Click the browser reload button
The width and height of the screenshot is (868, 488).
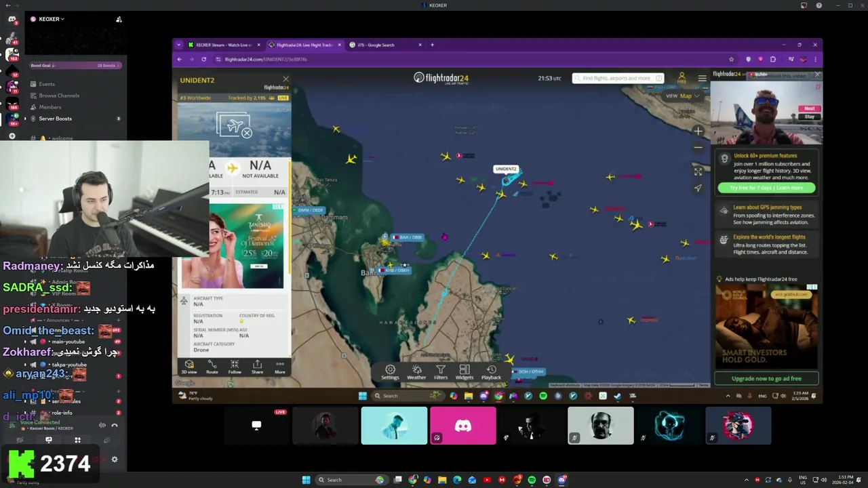coord(203,59)
